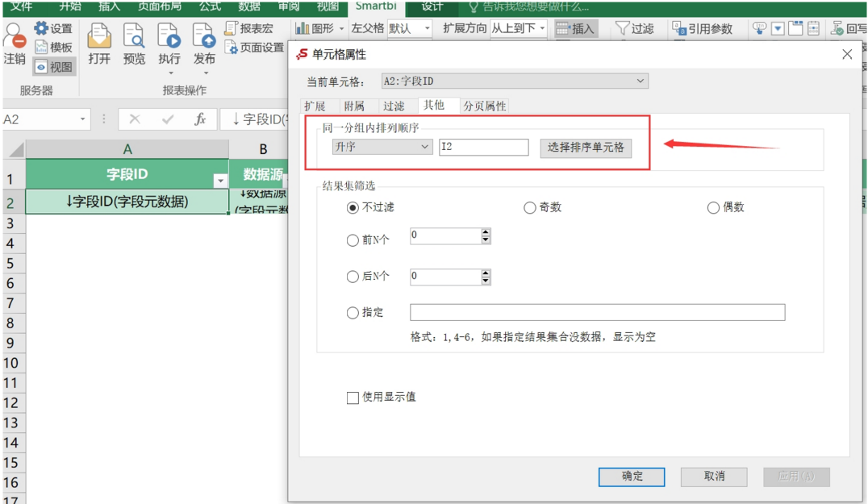
Task: Open the 左父格 默认 dropdown
Action: click(x=410, y=28)
